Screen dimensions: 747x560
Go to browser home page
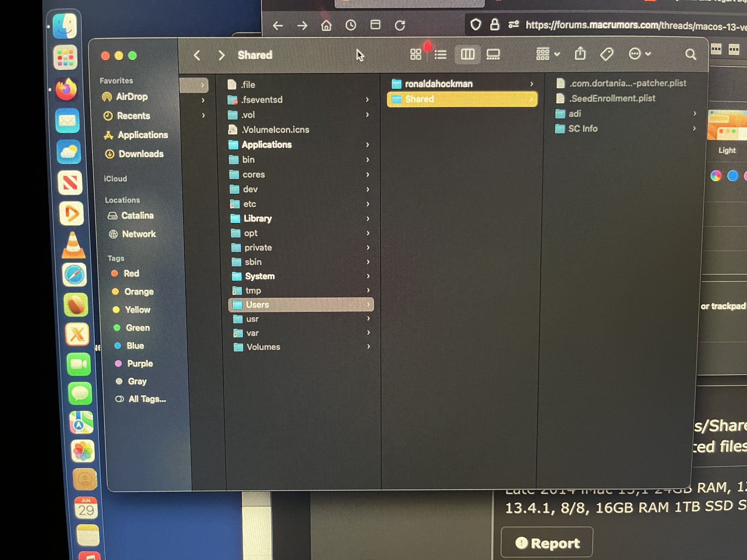pyautogui.click(x=326, y=25)
